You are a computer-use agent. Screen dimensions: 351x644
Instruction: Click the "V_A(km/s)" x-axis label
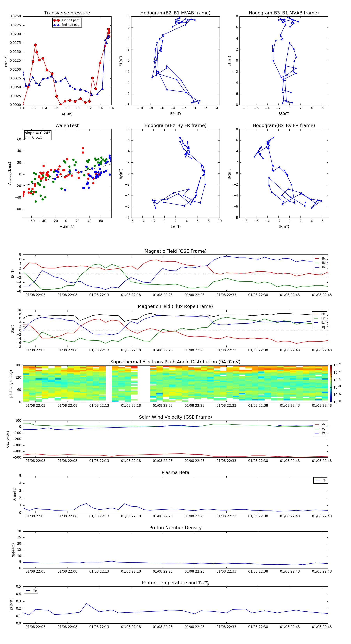click(x=67, y=227)
